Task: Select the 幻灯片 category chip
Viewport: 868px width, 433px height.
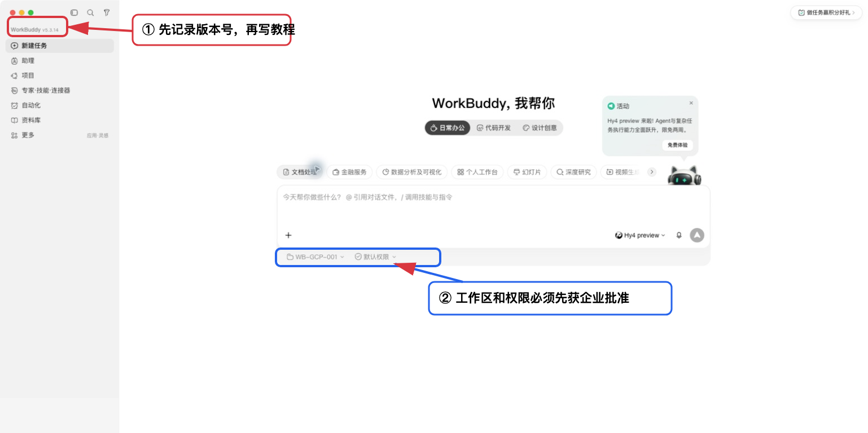Action: click(x=527, y=172)
